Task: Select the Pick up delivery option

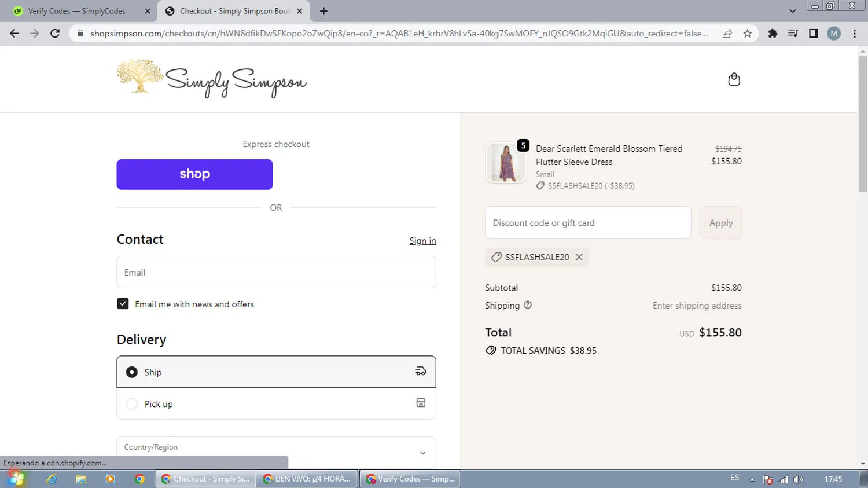Action: click(x=276, y=403)
